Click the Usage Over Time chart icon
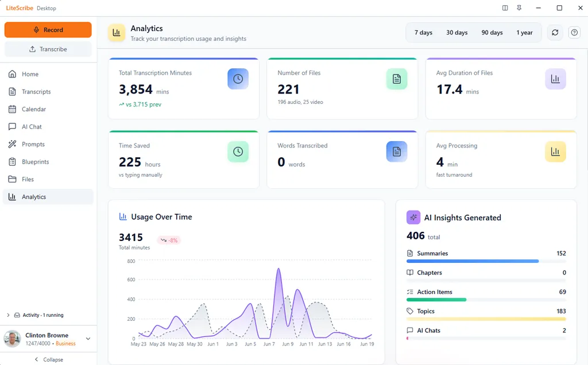The width and height of the screenshot is (588, 365). (123, 216)
